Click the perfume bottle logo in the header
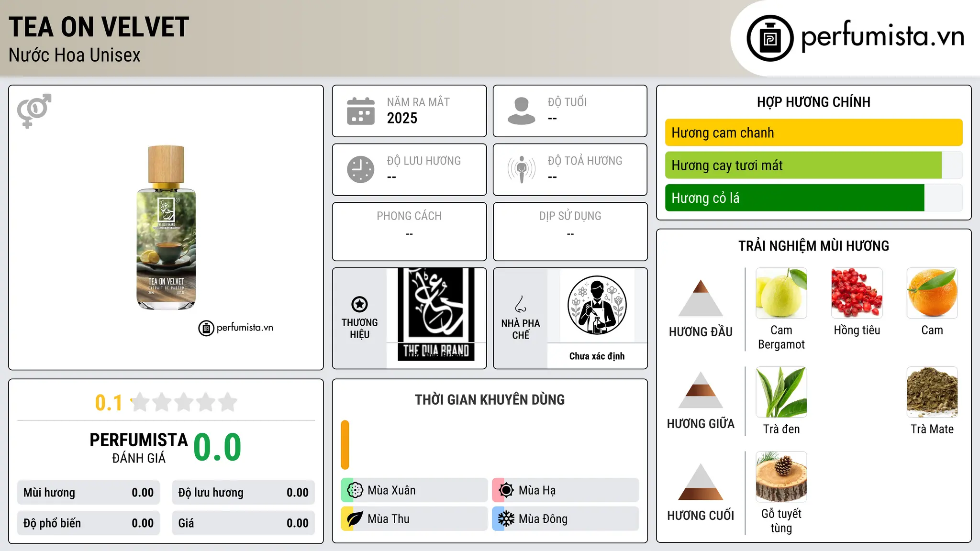The width and height of the screenshot is (980, 551). pos(770,38)
